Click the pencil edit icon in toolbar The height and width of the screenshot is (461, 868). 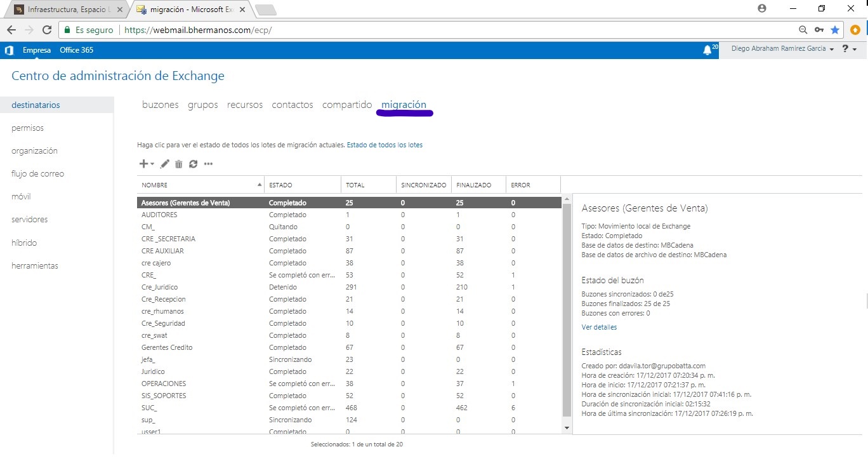(x=165, y=164)
